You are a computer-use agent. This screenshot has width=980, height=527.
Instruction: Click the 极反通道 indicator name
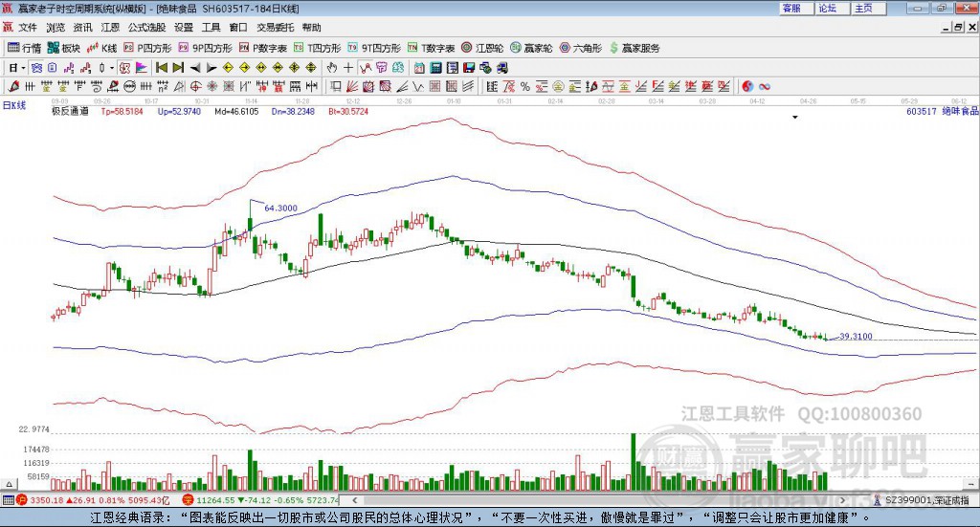(x=70, y=111)
